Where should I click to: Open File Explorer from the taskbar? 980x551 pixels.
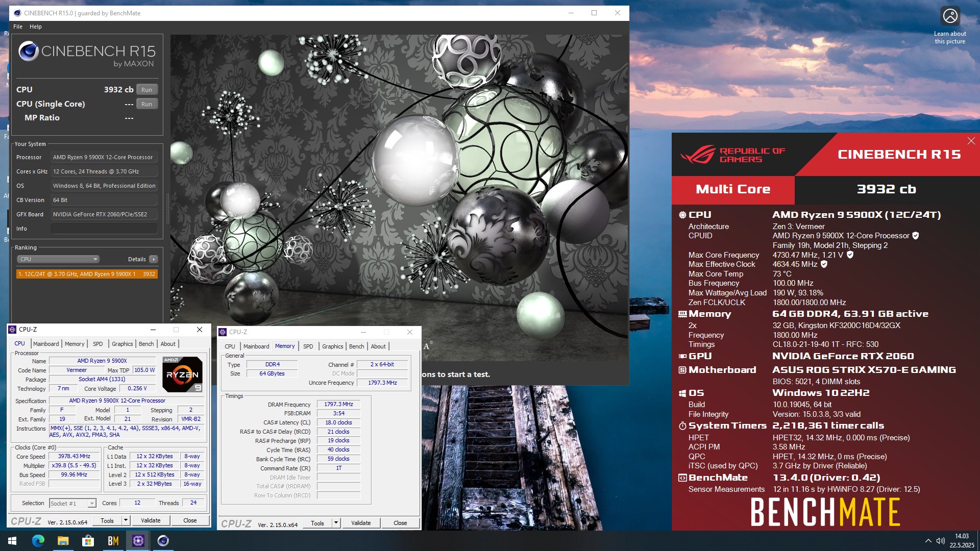(x=63, y=541)
